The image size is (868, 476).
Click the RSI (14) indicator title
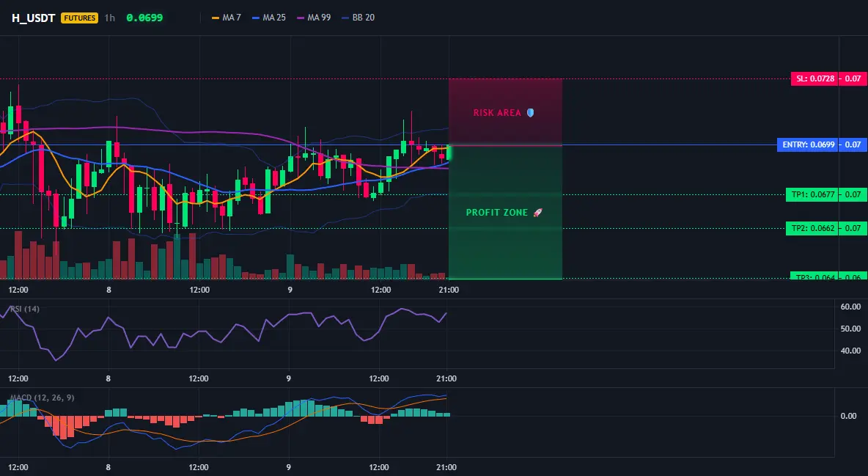pyautogui.click(x=25, y=310)
